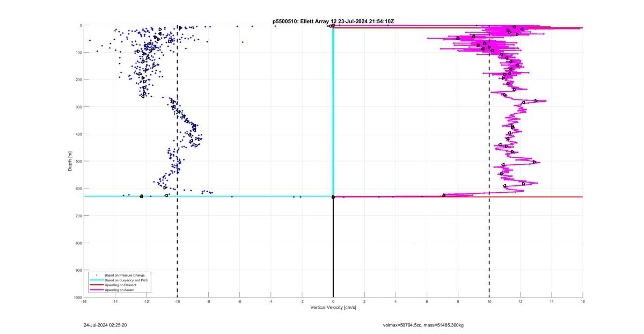Click x-axis tick label '-4'
This screenshot has height=334, width=644.
click(271, 301)
